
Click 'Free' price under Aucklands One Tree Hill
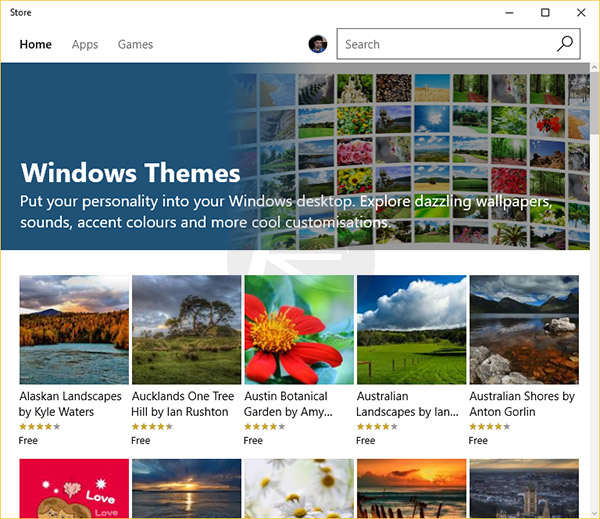point(141,441)
